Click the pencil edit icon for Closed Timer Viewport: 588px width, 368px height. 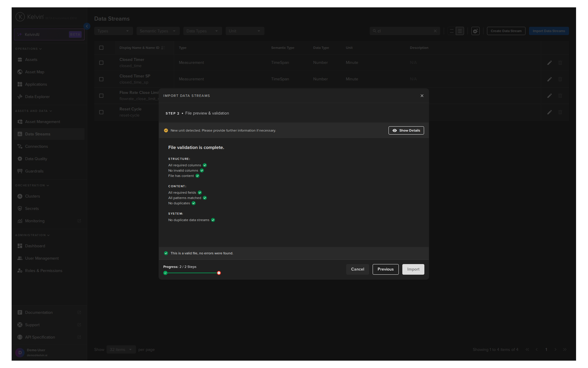pyautogui.click(x=549, y=63)
